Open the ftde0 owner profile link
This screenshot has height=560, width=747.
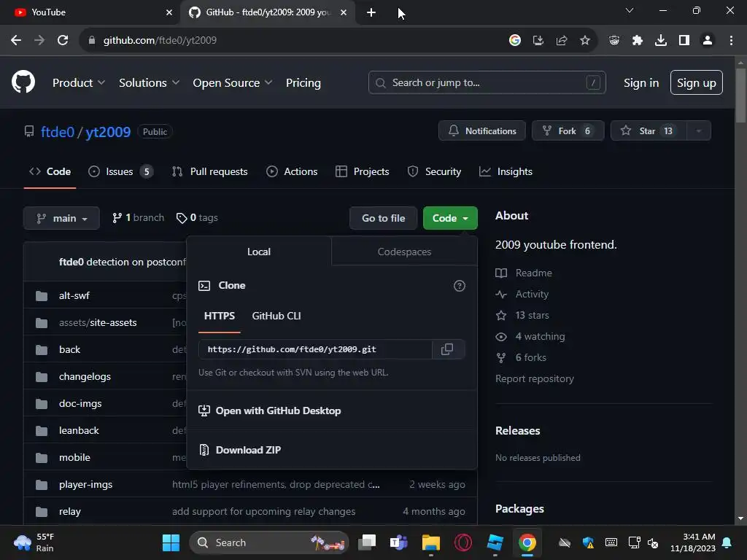coord(58,132)
